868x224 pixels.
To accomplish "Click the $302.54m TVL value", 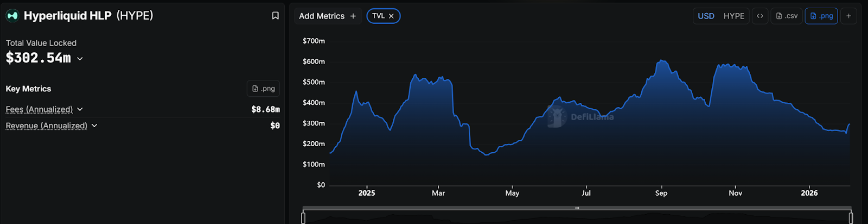I will (x=39, y=58).
